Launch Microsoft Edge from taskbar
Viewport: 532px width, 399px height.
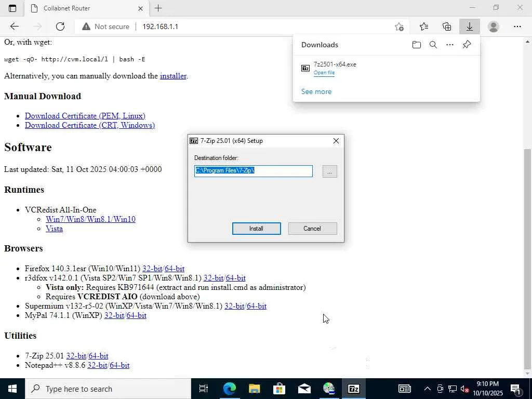coord(229,389)
